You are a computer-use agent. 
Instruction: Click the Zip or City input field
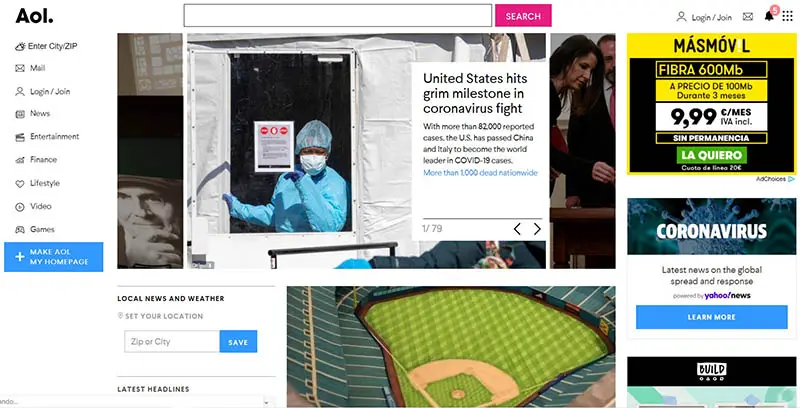point(172,342)
